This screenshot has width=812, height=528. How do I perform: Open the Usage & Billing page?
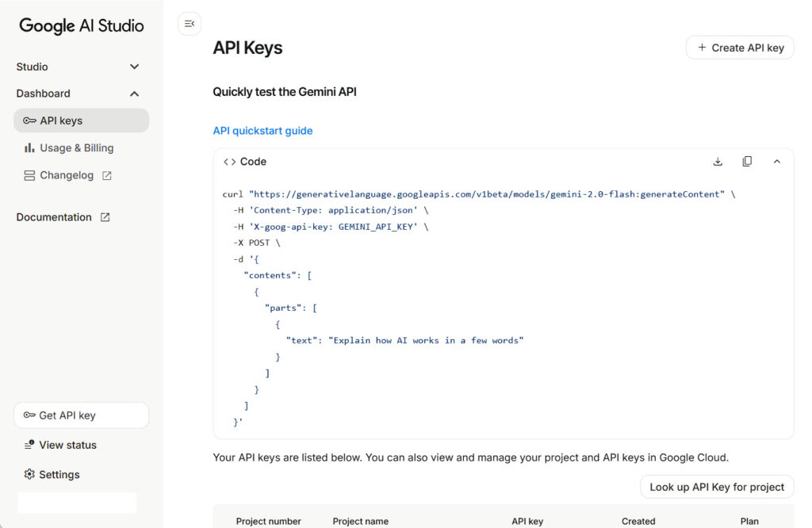[76, 148]
